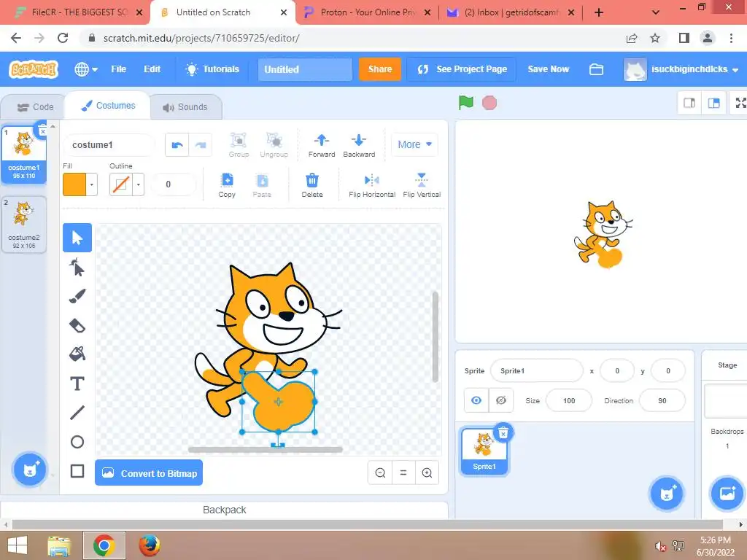Reset costume canvas zoom
This screenshot has width=747, height=560.
[403, 472]
